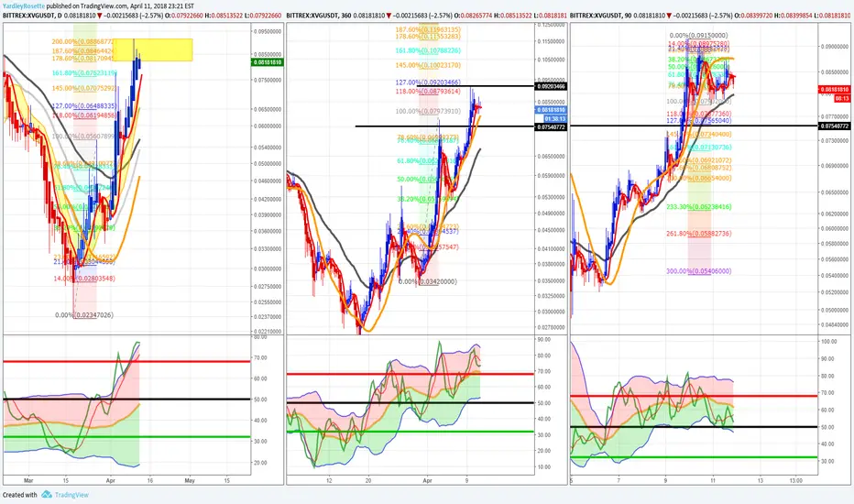Click the green 0.08181810 price tag on daily chart
The width and height of the screenshot is (854, 504).
coord(267,62)
